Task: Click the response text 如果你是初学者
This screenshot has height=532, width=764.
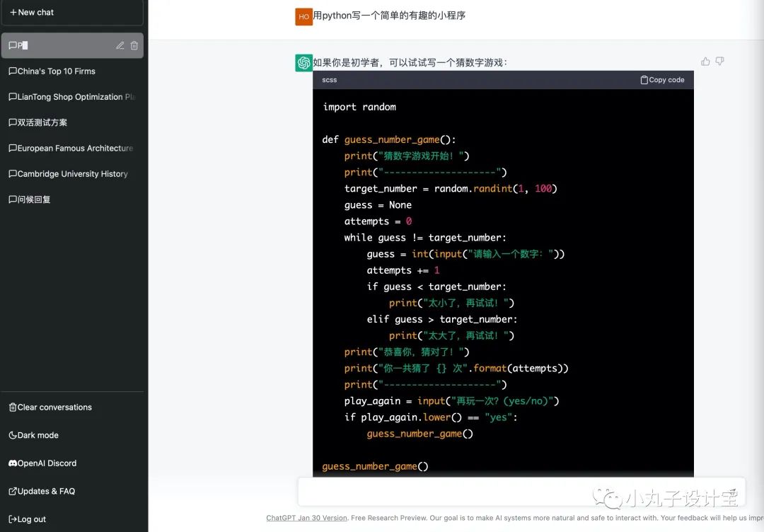Action: [x=410, y=62]
